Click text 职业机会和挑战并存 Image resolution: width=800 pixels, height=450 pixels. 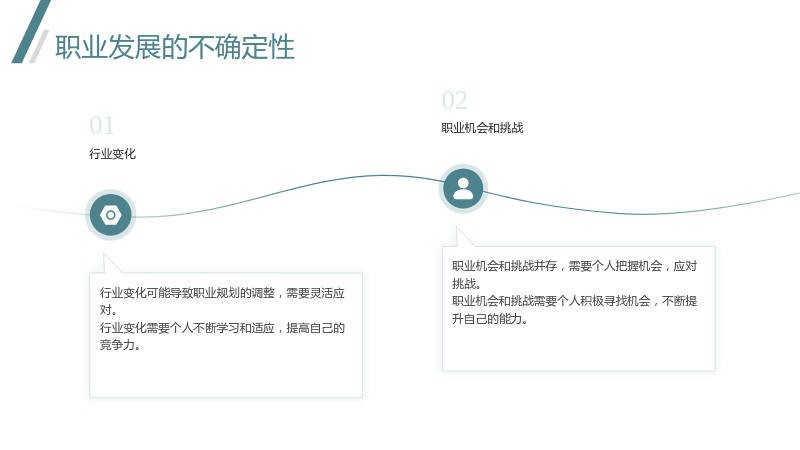click(505, 266)
